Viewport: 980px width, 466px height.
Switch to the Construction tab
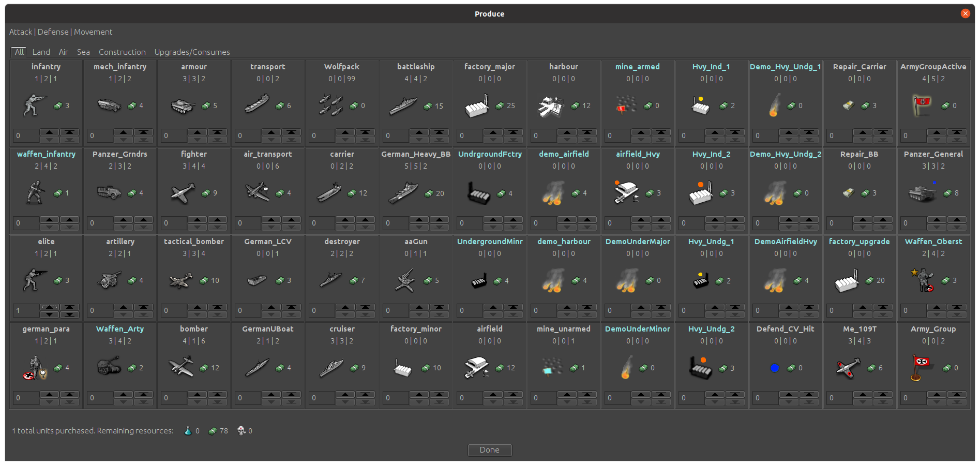pos(122,52)
